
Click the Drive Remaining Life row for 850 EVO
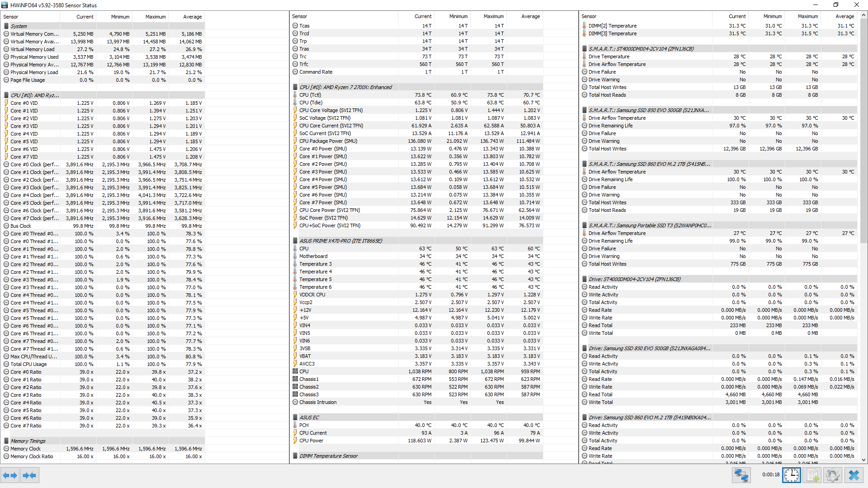[610, 126]
